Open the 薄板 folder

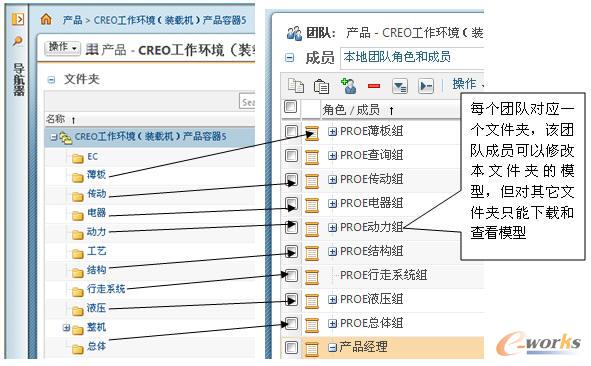coord(96,174)
